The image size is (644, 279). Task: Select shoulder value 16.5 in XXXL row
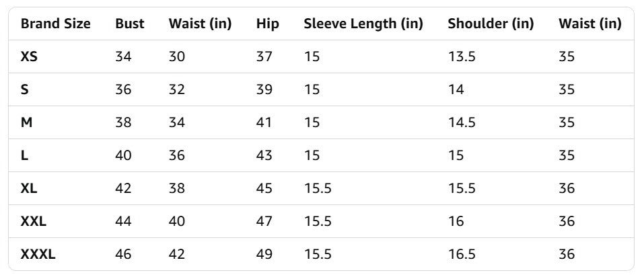(462, 254)
